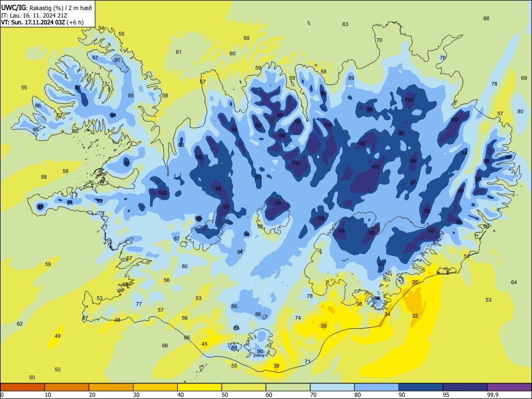532x399 pixels.
Task: Click the map value '39' at the south coast
Action: point(276,366)
